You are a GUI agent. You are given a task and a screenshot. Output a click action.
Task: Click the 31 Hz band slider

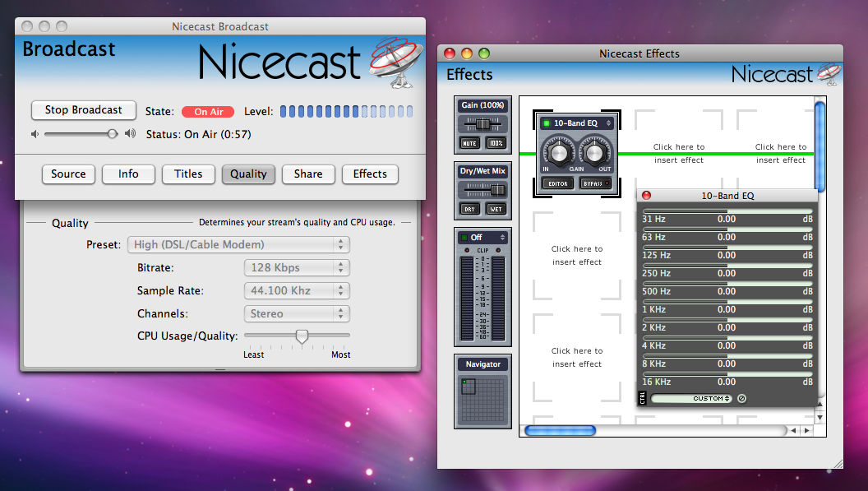click(727, 211)
